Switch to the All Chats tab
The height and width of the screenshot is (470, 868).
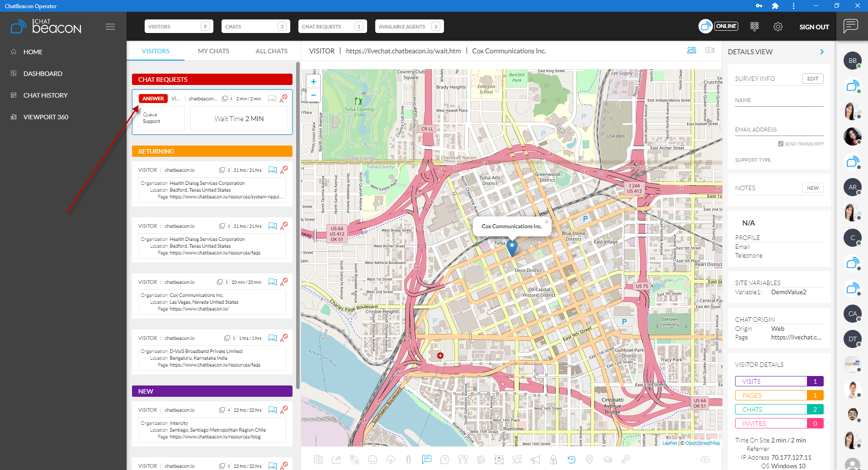pyautogui.click(x=272, y=51)
